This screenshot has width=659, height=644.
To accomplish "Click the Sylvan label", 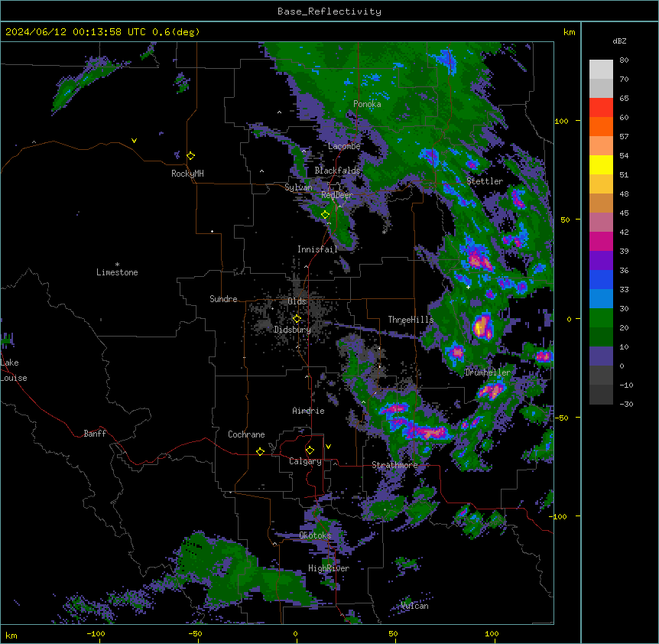I will [x=298, y=187].
